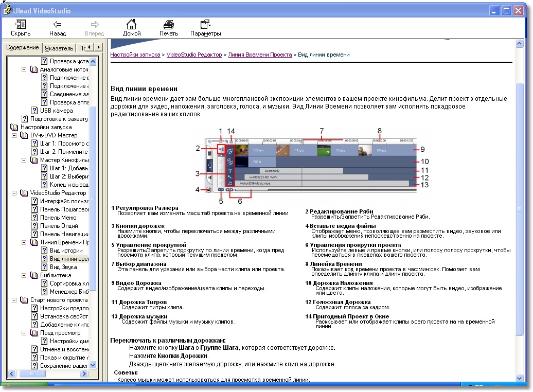
Task: Click the book icon beside Пред просмотр
Action: [x=34, y=333]
